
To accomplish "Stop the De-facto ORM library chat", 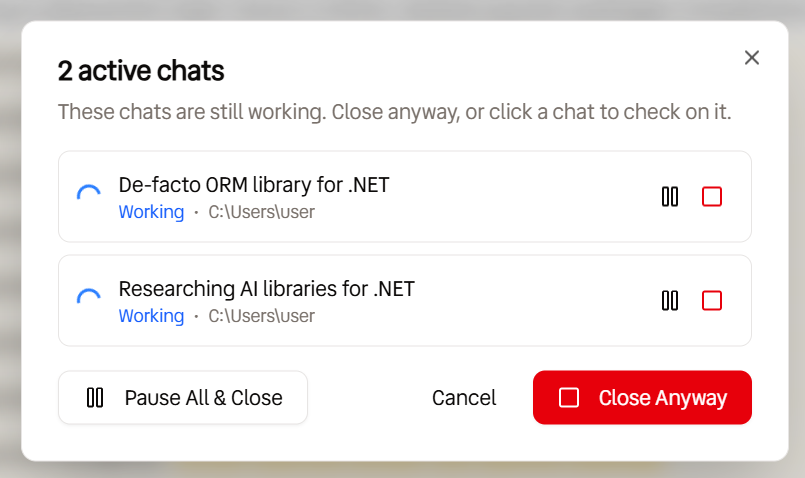I will pos(712,197).
